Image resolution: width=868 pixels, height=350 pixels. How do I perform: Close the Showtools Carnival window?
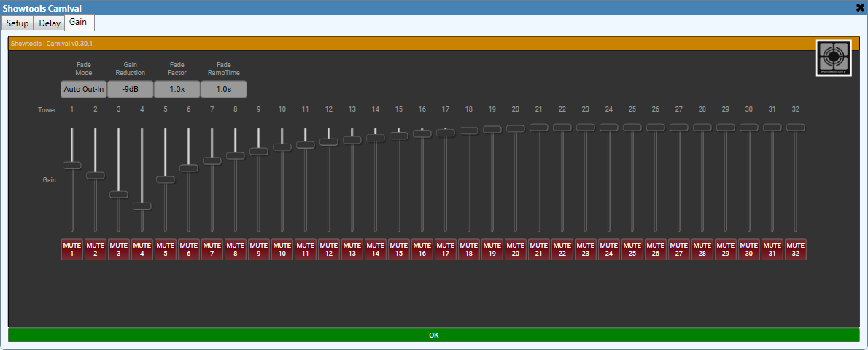[860, 7]
